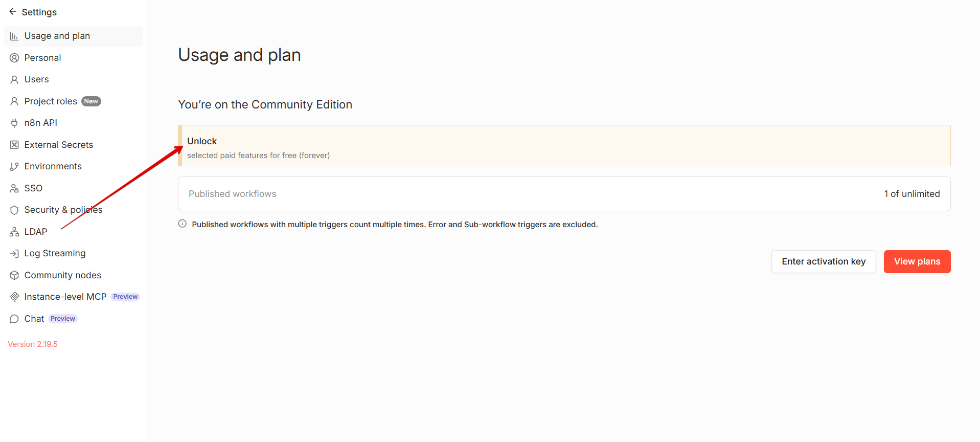Click the Chat speech-bubble icon
Image resolution: width=980 pixels, height=442 pixels.
[14, 319]
